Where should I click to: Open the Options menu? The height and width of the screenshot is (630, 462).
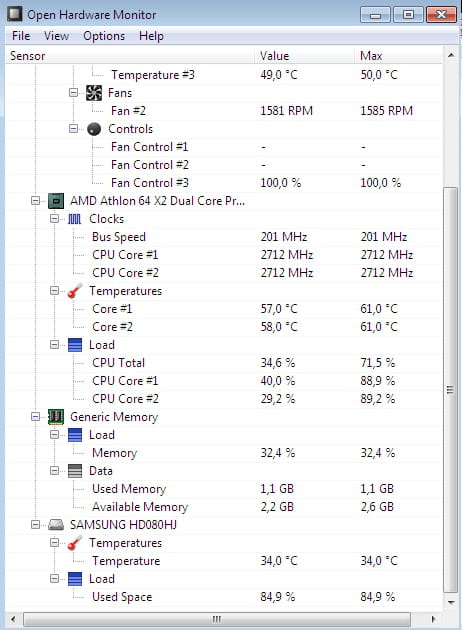104,36
